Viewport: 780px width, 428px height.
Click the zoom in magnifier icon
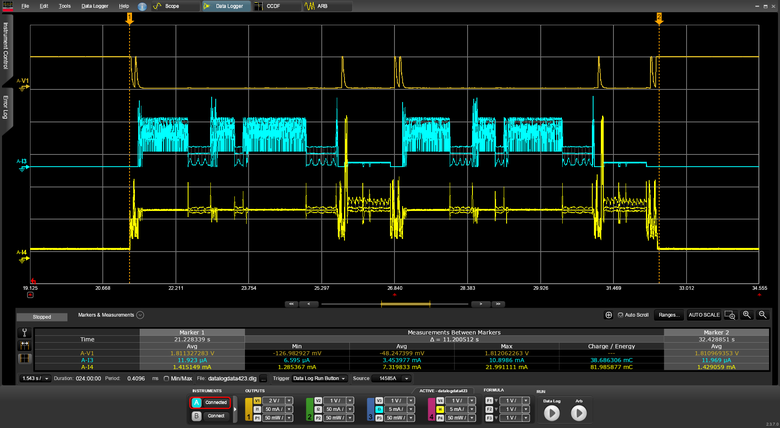[747, 315]
